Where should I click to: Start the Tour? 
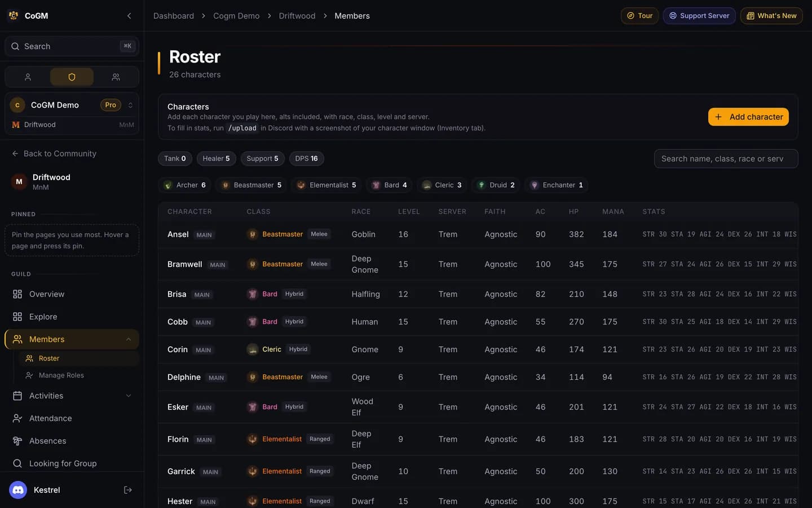pos(639,16)
